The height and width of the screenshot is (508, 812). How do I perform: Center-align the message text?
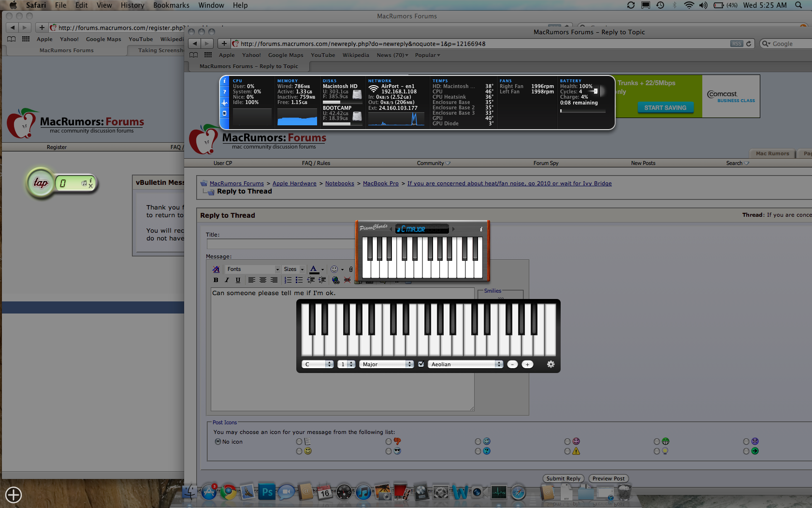(262, 280)
